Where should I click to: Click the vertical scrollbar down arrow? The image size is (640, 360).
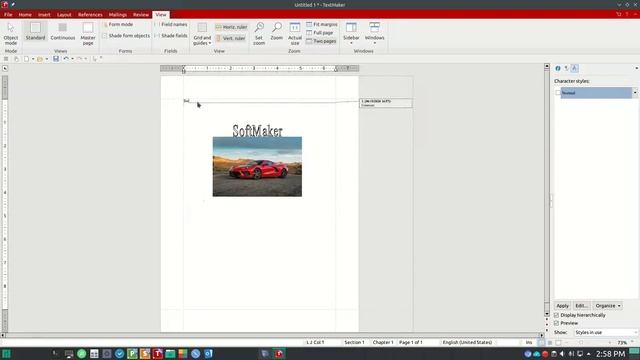(547, 314)
